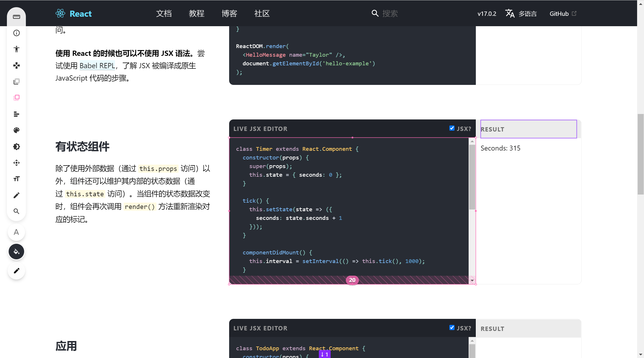The width and height of the screenshot is (644, 358).
Task: Uncheck JSX? in the TodoApp editor
Action: 452,327
